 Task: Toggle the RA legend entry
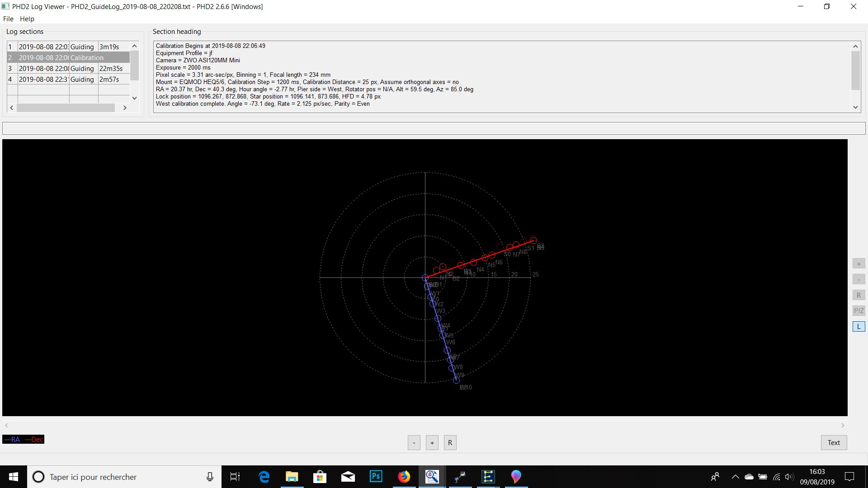coord(13,440)
